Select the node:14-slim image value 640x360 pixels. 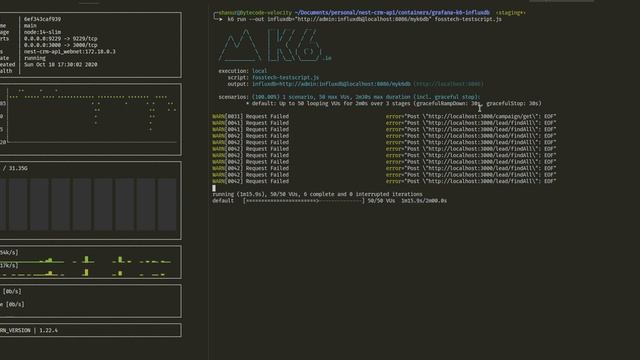(42, 32)
